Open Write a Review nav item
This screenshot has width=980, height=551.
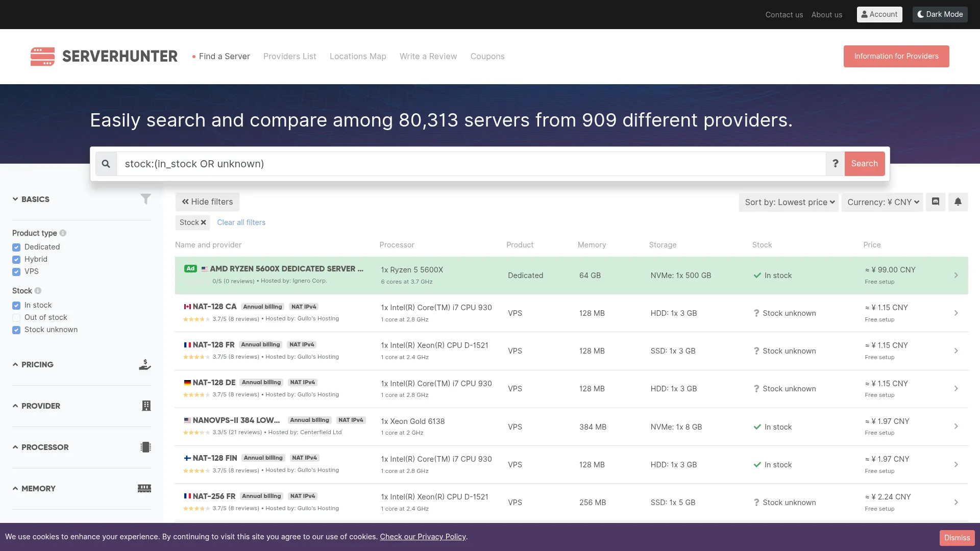[428, 56]
